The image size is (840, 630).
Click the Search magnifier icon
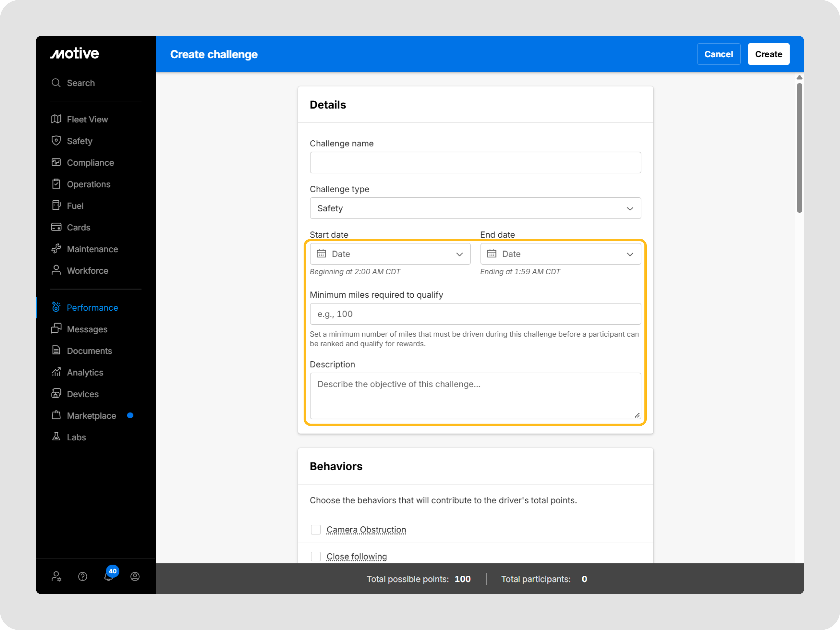56,83
